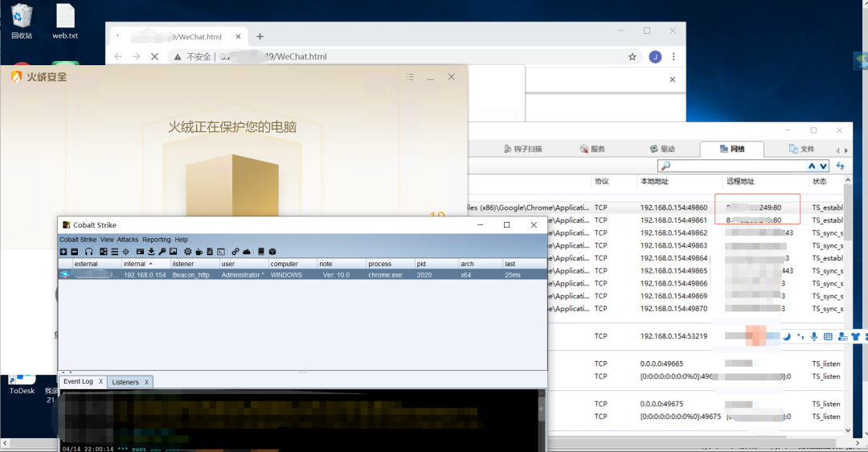Image resolution: width=868 pixels, height=452 pixels.
Task: Click Disconnect from team server minus icon
Action: pos(74,252)
